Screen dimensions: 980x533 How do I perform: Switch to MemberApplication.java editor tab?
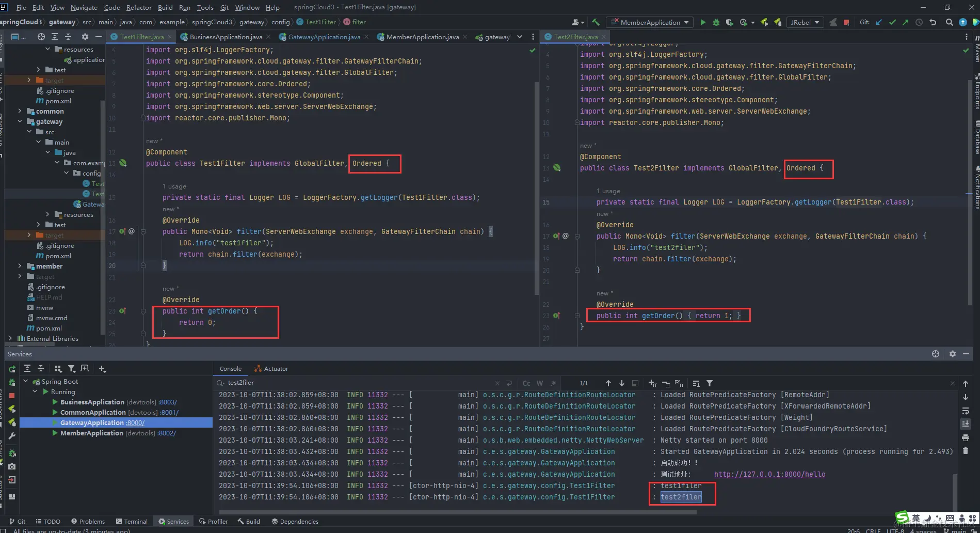click(423, 37)
